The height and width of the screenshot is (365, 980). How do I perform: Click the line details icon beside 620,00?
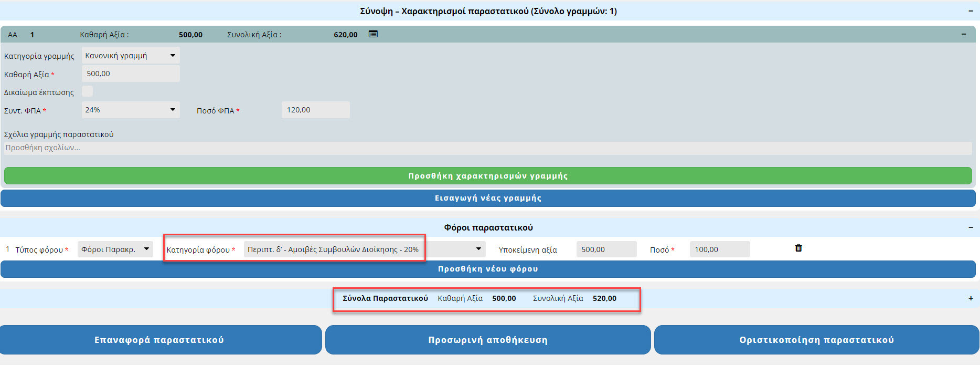tap(373, 34)
